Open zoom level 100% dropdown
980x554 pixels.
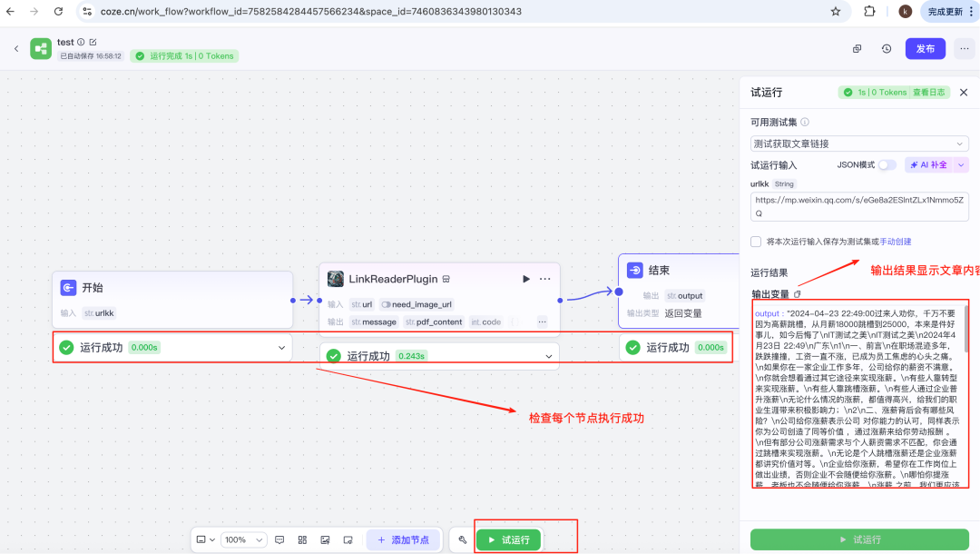point(243,539)
